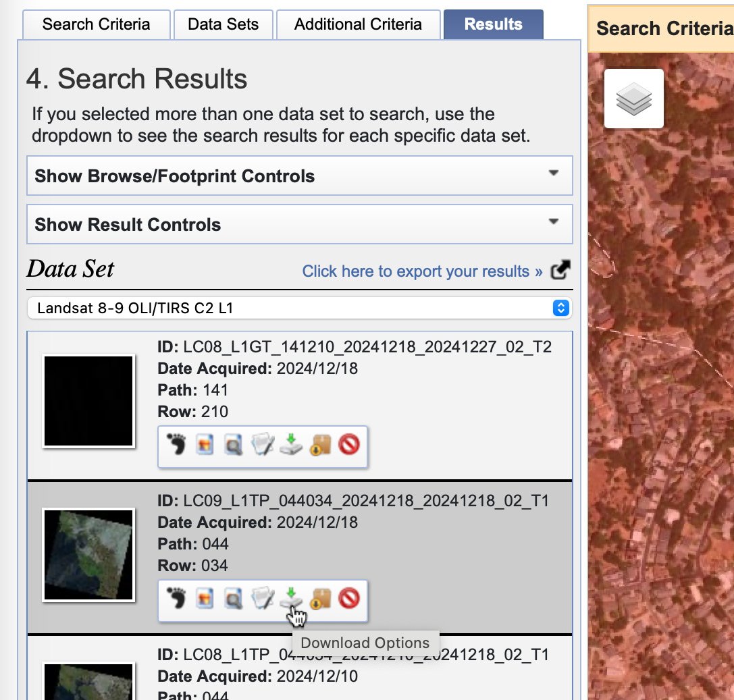Open download options for LC08_L1GT_141210 scene
734x700 pixels.
(x=291, y=445)
